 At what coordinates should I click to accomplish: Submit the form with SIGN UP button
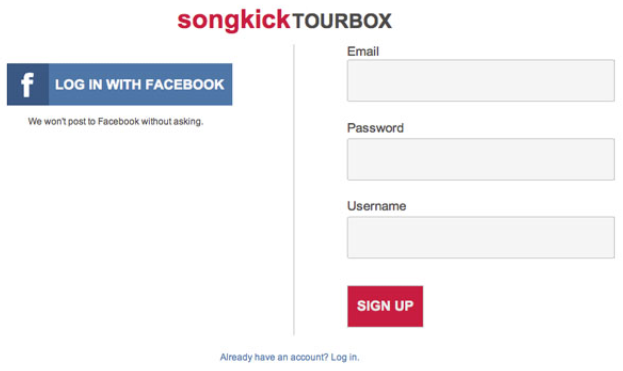pos(385,306)
